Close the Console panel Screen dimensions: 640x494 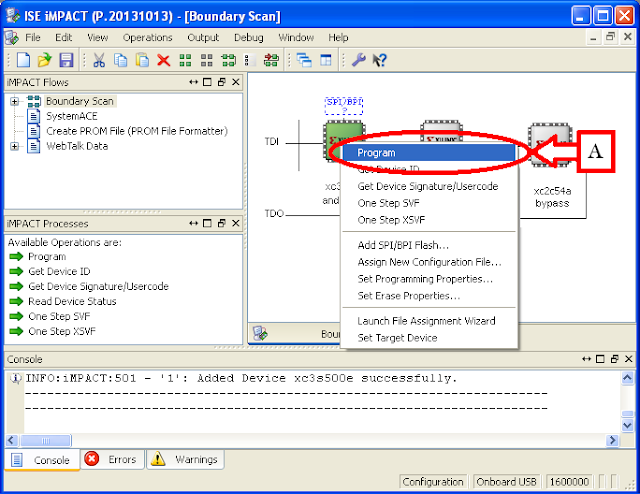tap(629, 359)
